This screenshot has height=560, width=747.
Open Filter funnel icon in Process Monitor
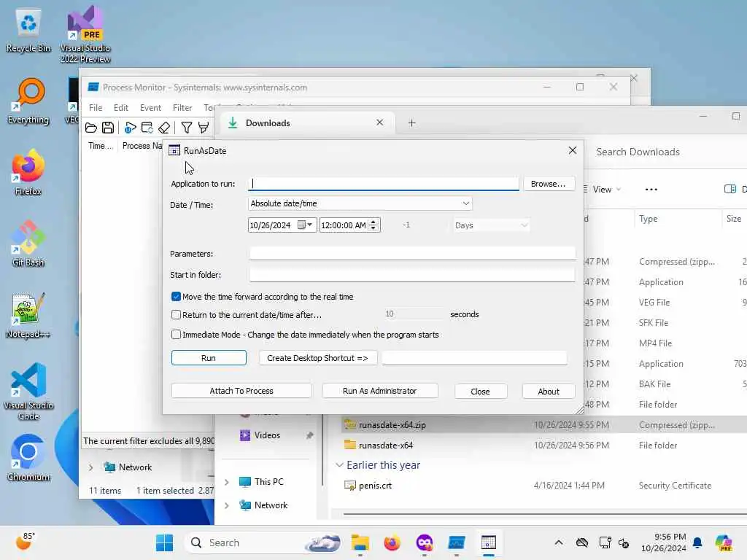tap(187, 128)
